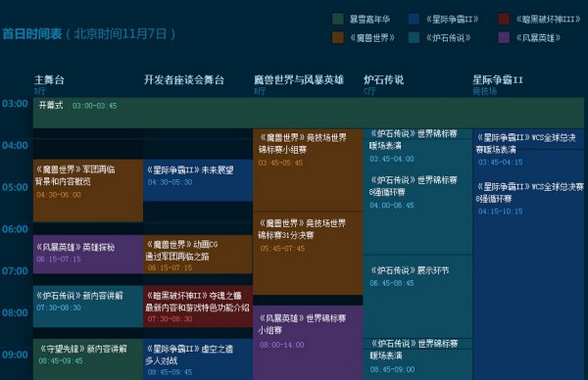Select the 开发者座谈会舞台 column header
The height and width of the screenshot is (380, 588).
tap(184, 80)
